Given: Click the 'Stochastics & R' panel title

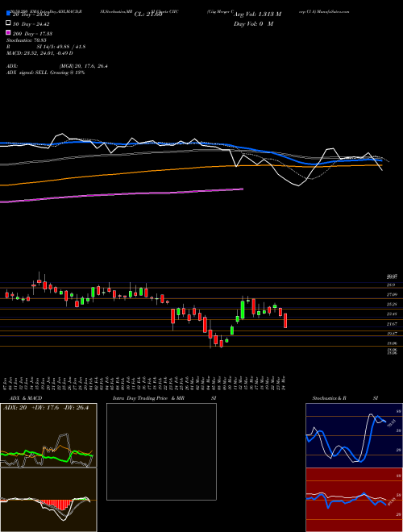Looking at the screenshot, I should click(329, 398).
